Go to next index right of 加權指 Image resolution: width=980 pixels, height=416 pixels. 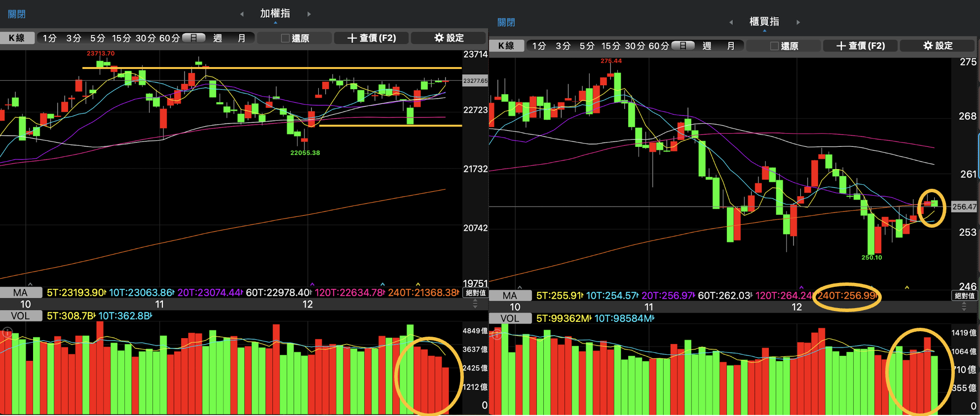point(309,14)
